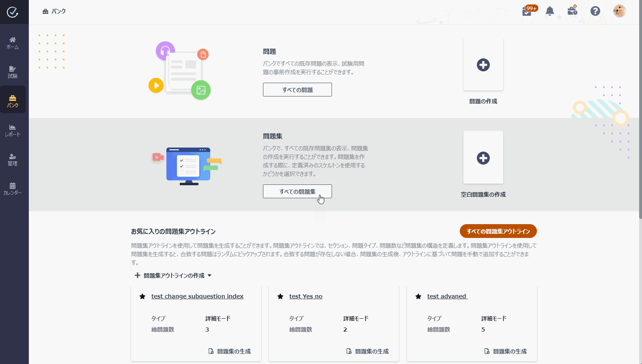Click the plus icon above 問題の作成
Viewport: 642px width, 364px height.
(x=483, y=65)
